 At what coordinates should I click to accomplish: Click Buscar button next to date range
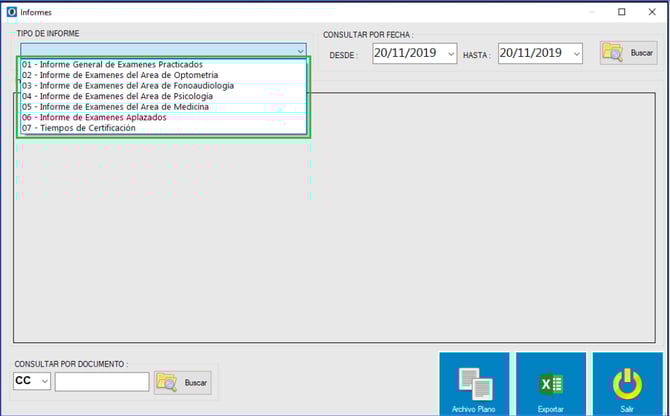point(629,53)
